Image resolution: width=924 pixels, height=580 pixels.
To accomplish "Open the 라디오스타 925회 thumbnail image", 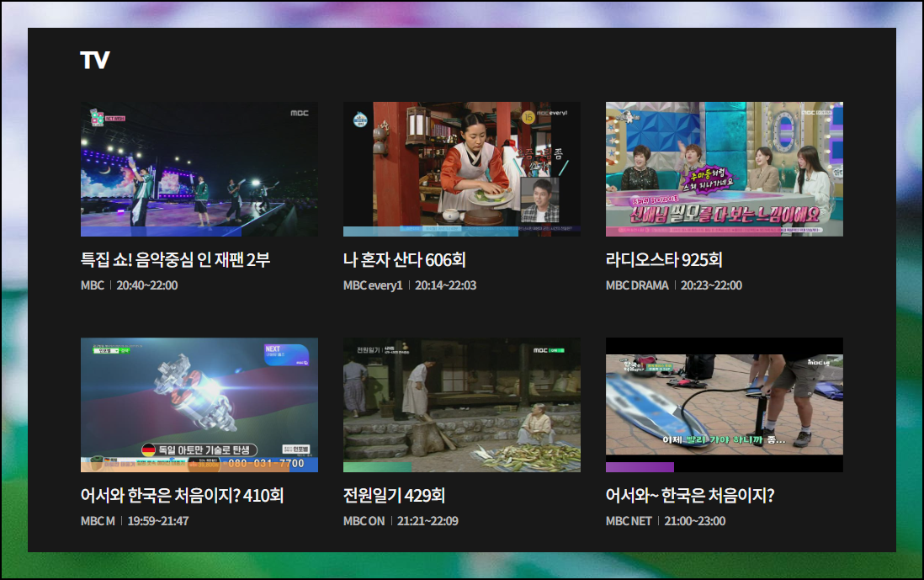I will [x=725, y=169].
